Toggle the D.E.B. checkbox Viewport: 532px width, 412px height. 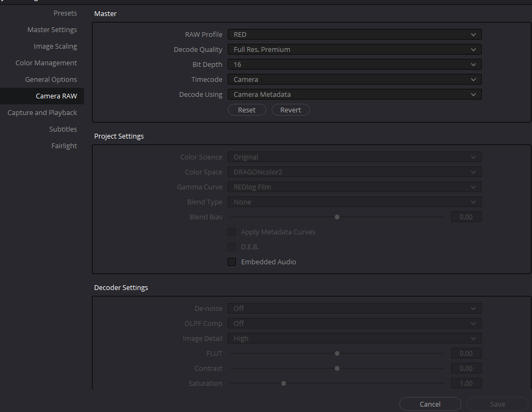click(232, 247)
